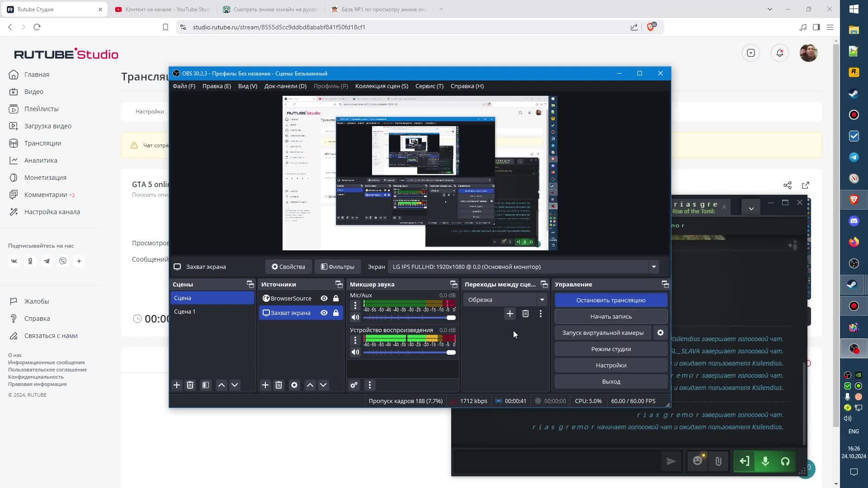Delete selected source with trash icon

click(x=278, y=385)
